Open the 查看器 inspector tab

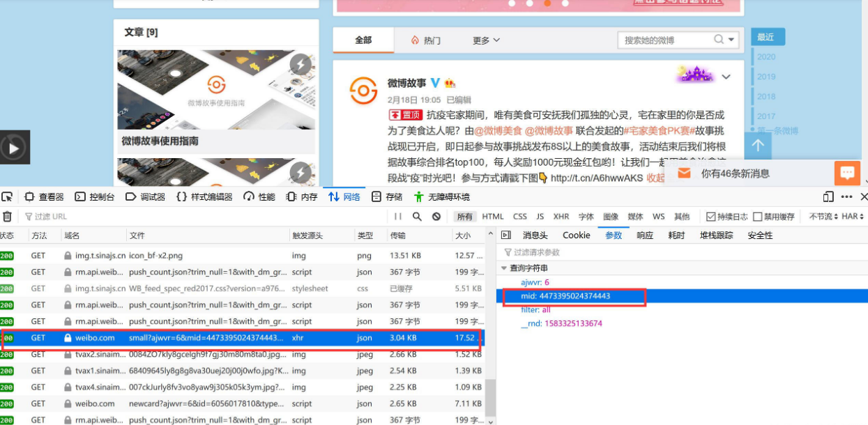point(44,196)
